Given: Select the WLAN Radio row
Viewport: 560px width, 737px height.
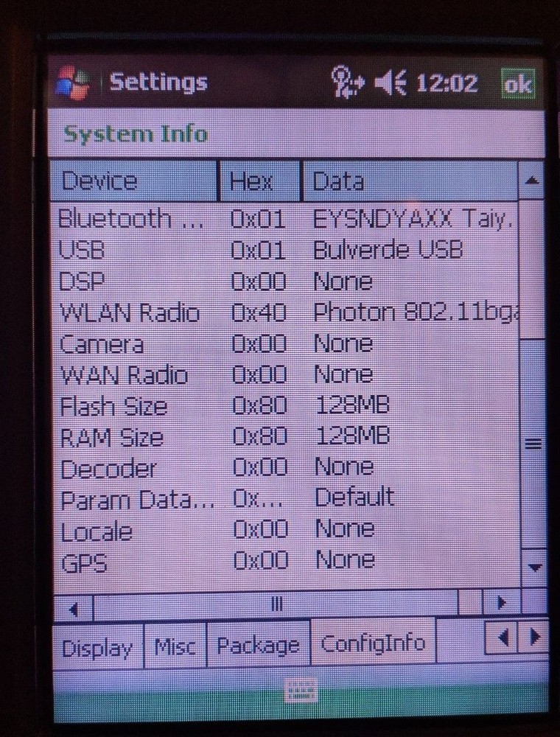Looking at the screenshot, I should tap(284, 312).
